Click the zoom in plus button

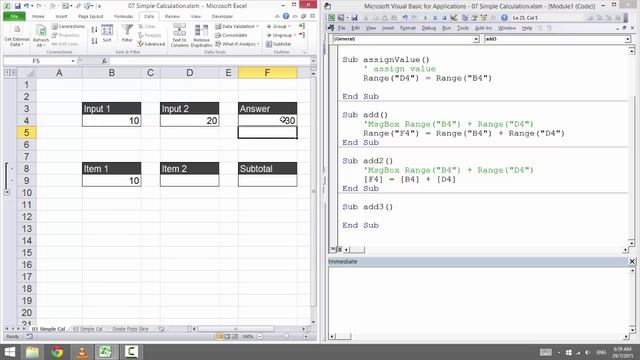click(306, 337)
